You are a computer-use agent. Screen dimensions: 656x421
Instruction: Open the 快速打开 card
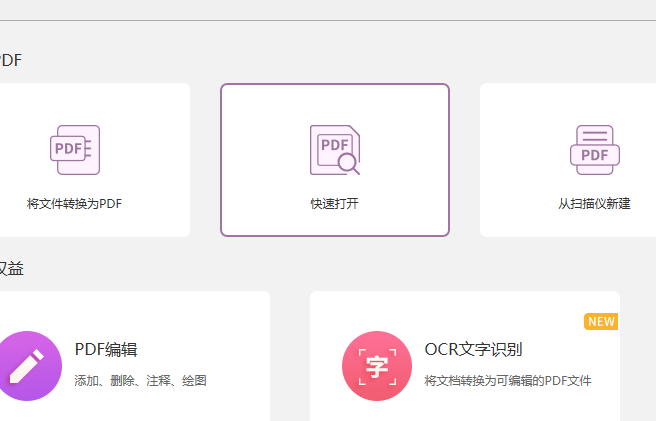335,160
